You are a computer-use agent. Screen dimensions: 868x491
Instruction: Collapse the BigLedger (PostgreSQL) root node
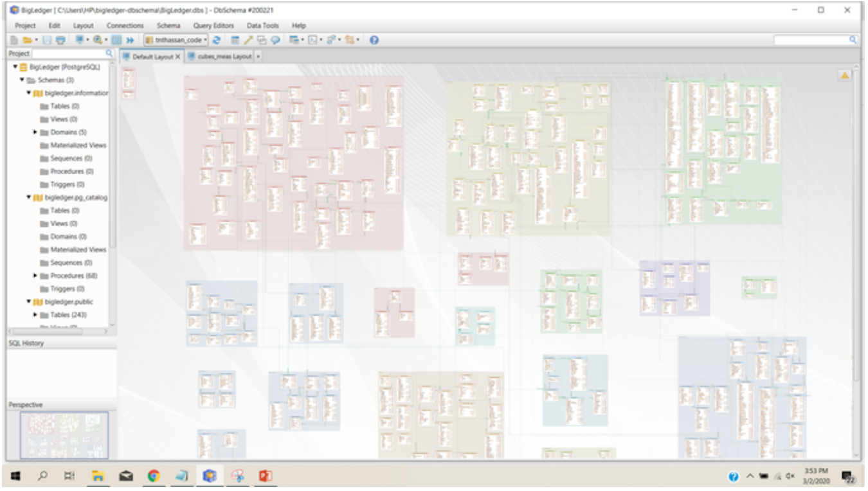14,67
